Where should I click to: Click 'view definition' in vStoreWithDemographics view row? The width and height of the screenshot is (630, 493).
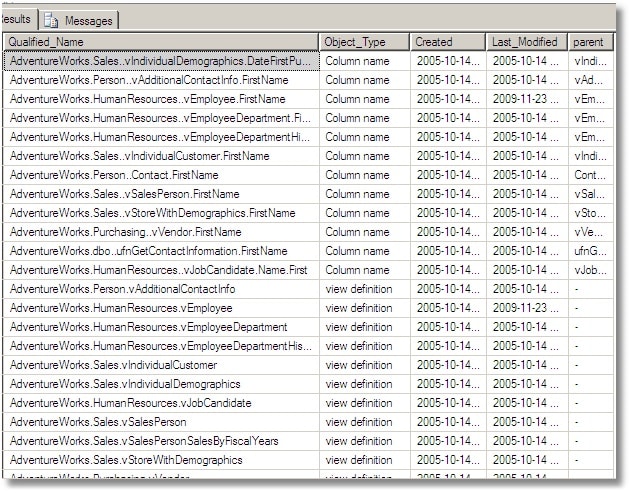pos(364,460)
